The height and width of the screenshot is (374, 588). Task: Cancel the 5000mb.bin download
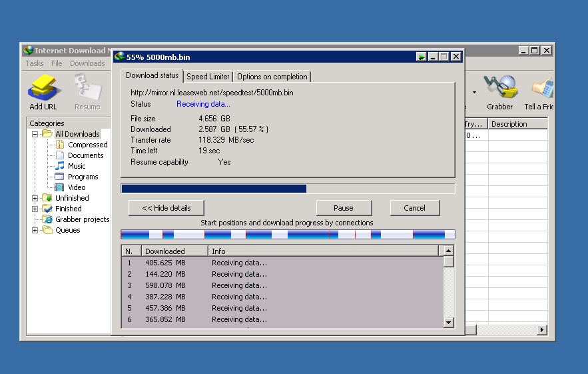pos(415,208)
